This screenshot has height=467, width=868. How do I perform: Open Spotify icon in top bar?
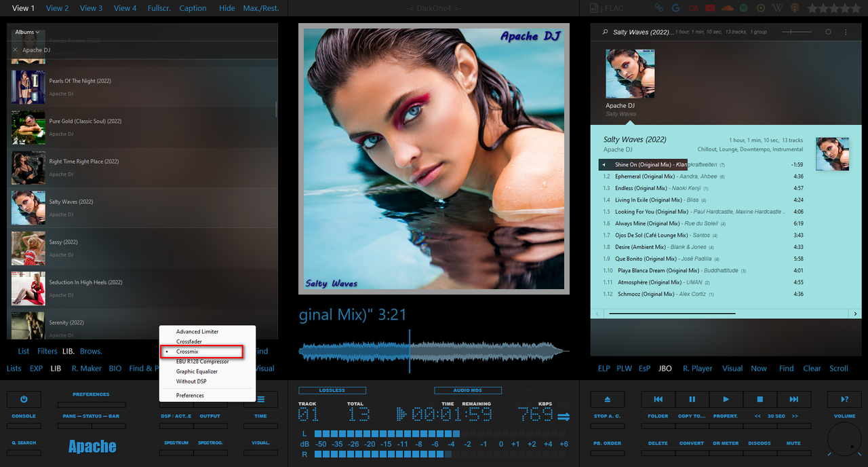click(x=744, y=8)
